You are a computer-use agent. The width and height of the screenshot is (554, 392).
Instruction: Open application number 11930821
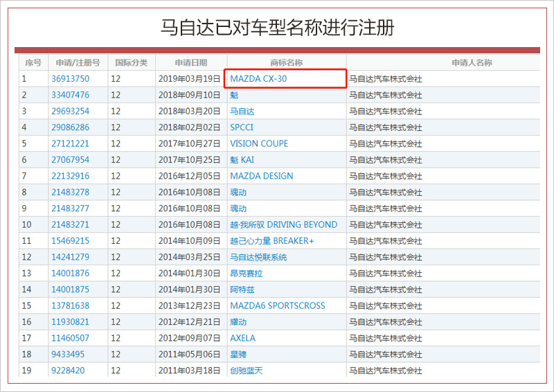(71, 322)
